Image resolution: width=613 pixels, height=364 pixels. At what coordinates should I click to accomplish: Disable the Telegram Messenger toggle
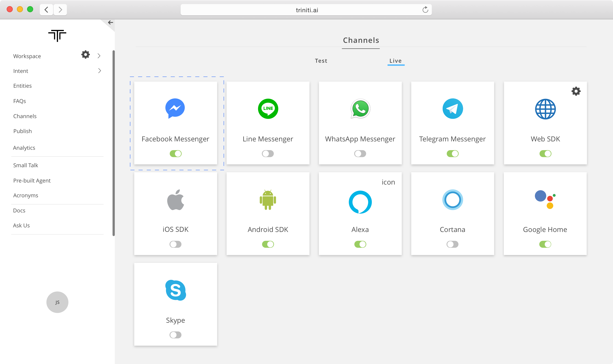click(x=452, y=154)
